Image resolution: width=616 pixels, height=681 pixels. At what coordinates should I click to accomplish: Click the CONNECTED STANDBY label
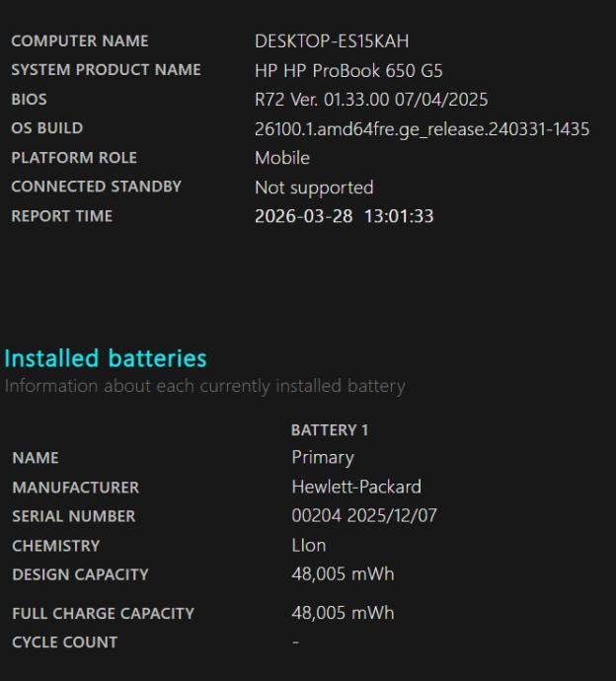coord(96,187)
